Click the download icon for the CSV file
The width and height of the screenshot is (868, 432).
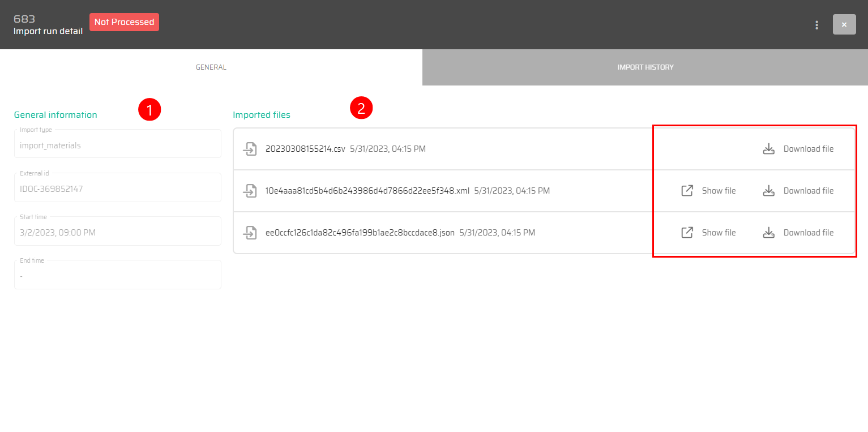(x=768, y=149)
